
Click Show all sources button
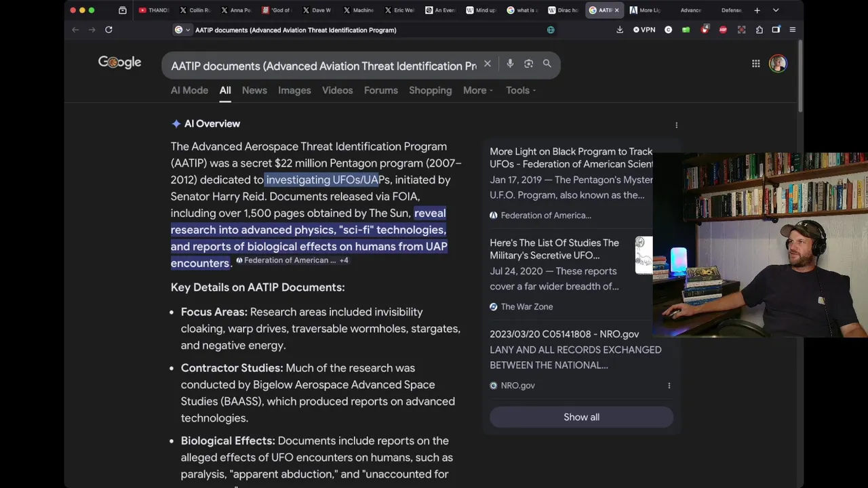pos(581,417)
